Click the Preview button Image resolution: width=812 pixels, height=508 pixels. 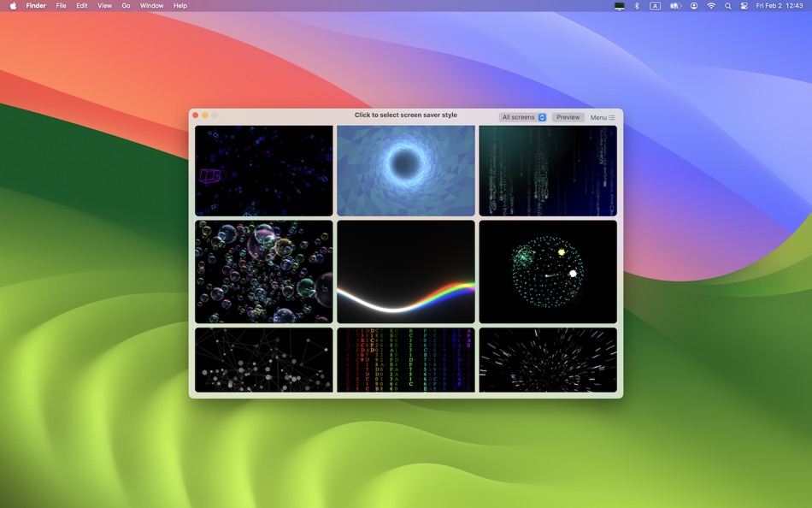coord(568,117)
